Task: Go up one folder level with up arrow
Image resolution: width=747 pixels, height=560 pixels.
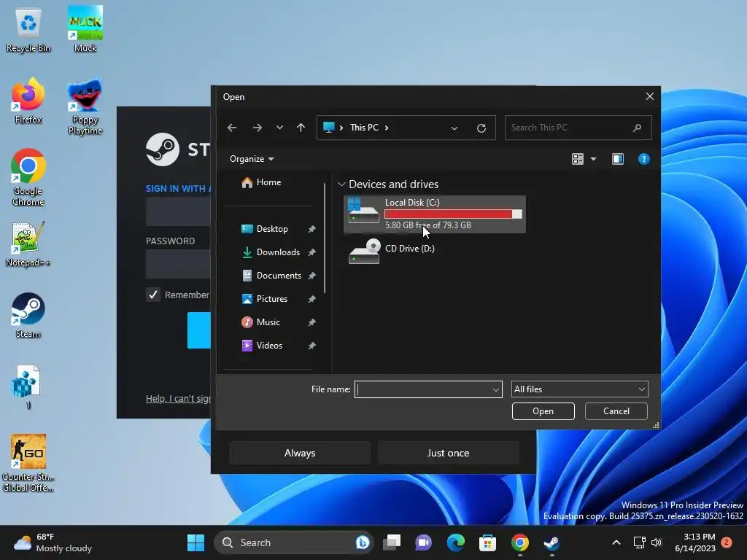Action: click(x=301, y=128)
